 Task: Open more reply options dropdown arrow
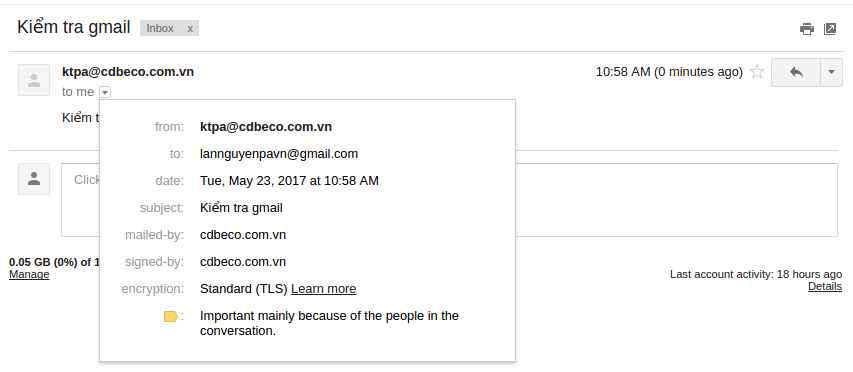tap(831, 72)
